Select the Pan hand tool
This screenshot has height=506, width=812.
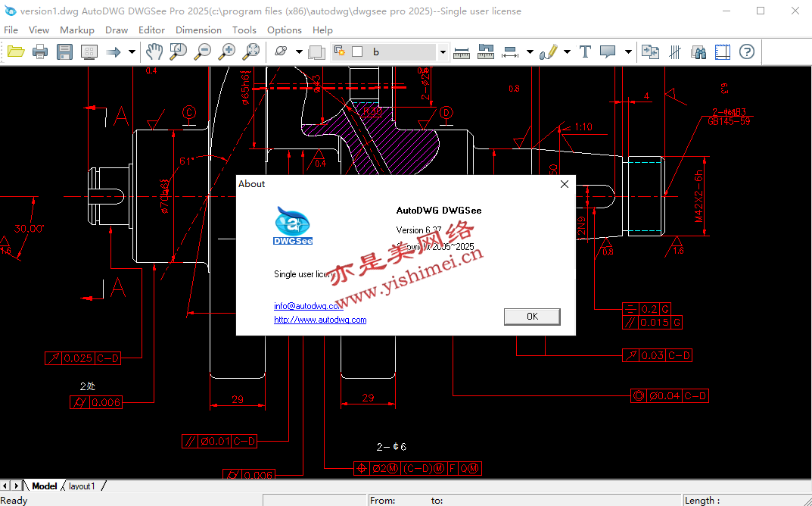coord(154,52)
